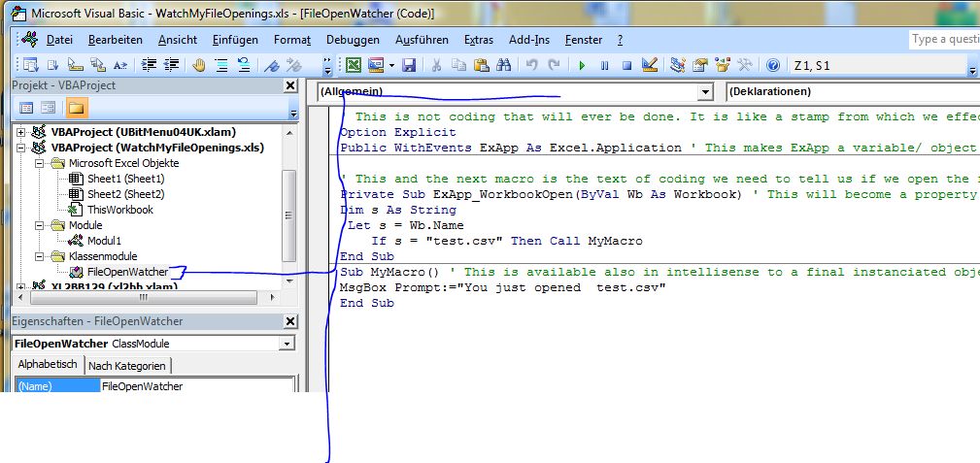Open the Fenster menu

pos(583,40)
